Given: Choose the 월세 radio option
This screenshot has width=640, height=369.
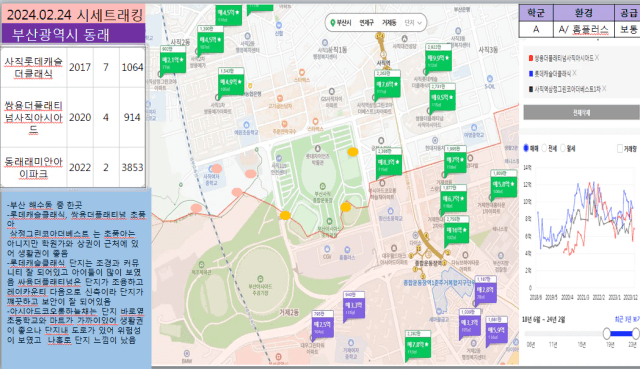Looking at the screenshot, I should [x=563, y=148].
